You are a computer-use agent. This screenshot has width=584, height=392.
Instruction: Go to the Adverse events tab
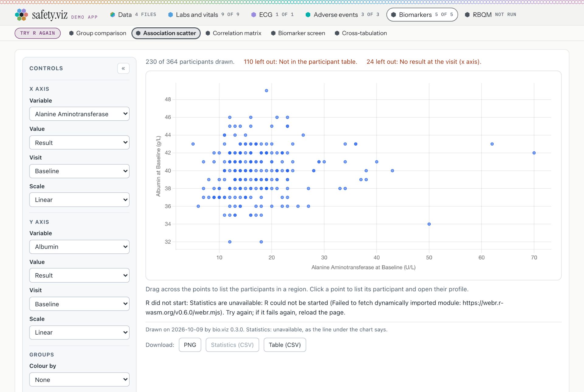point(342,15)
